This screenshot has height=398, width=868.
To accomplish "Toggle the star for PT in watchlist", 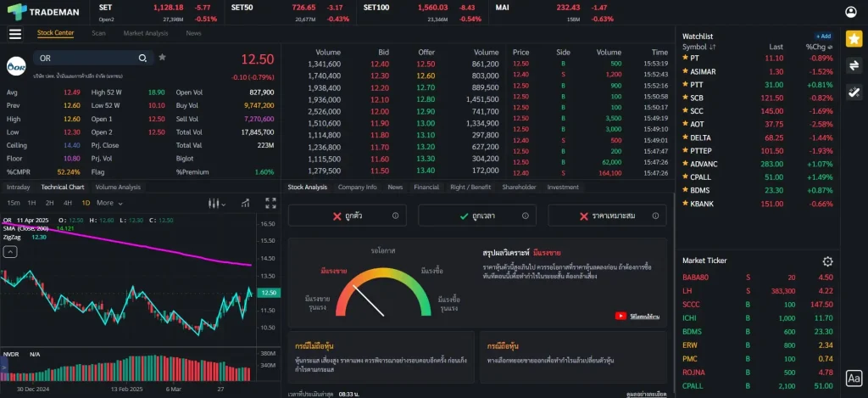I will click(x=685, y=58).
